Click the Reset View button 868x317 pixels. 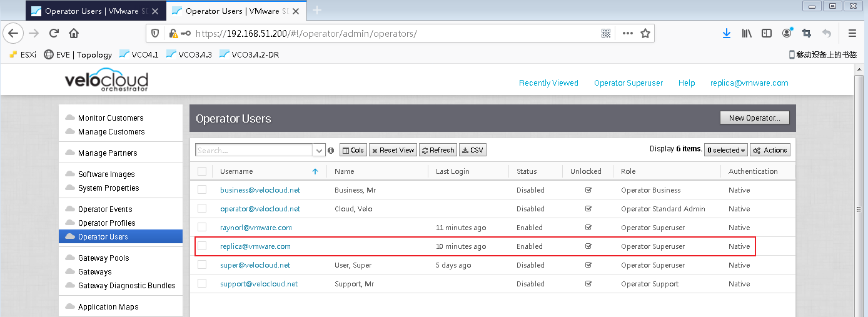393,150
